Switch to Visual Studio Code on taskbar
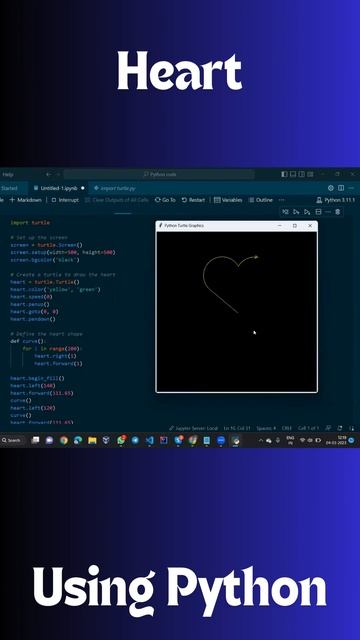360x640 pixels. click(150, 440)
